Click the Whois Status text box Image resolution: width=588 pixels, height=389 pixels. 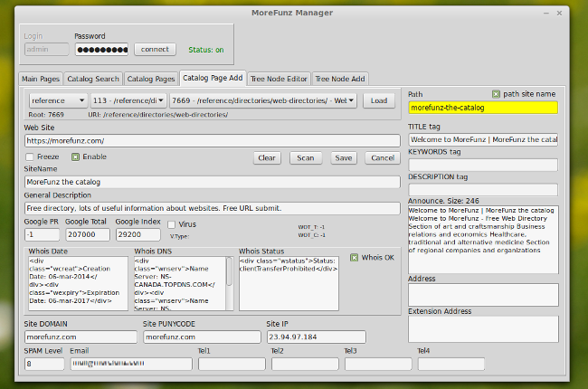pyautogui.click(x=289, y=283)
